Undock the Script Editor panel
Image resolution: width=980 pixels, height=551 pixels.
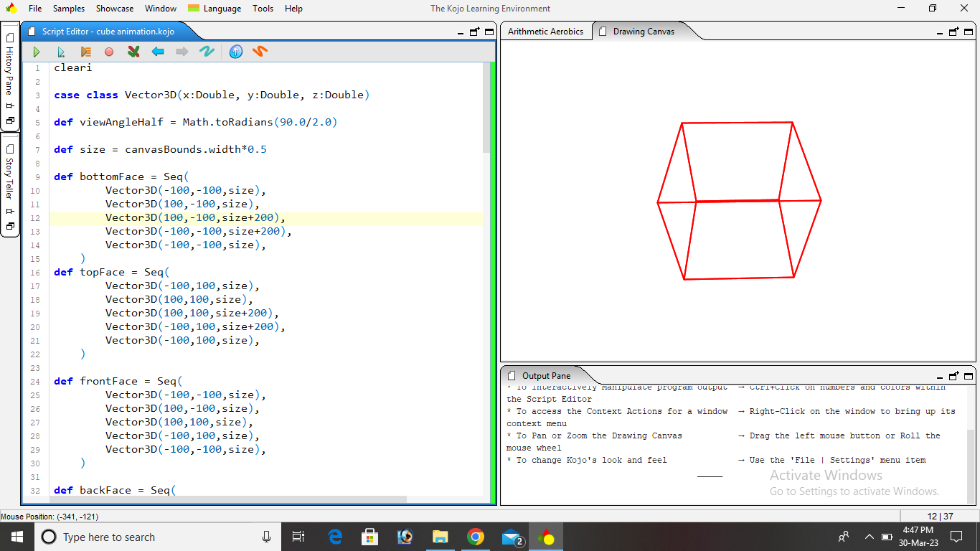coord(474,32)
